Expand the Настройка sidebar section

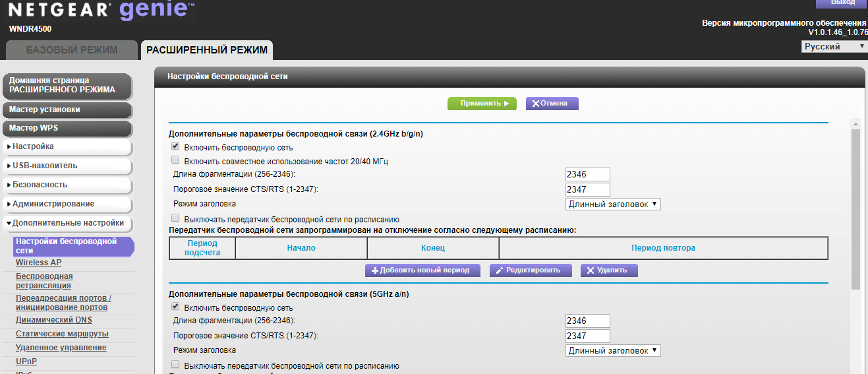66,146
